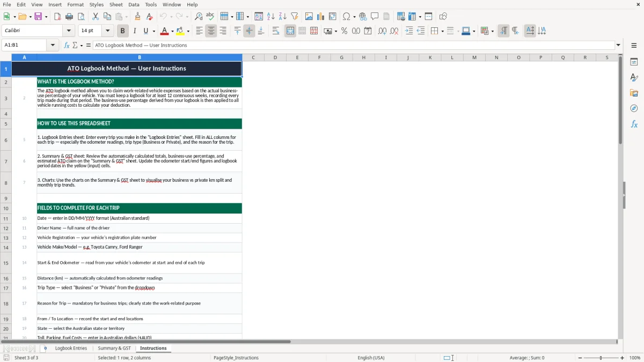Screen dimensions: 644x362
Task: Open Find & Replace icon
Action: coord(199,17)
